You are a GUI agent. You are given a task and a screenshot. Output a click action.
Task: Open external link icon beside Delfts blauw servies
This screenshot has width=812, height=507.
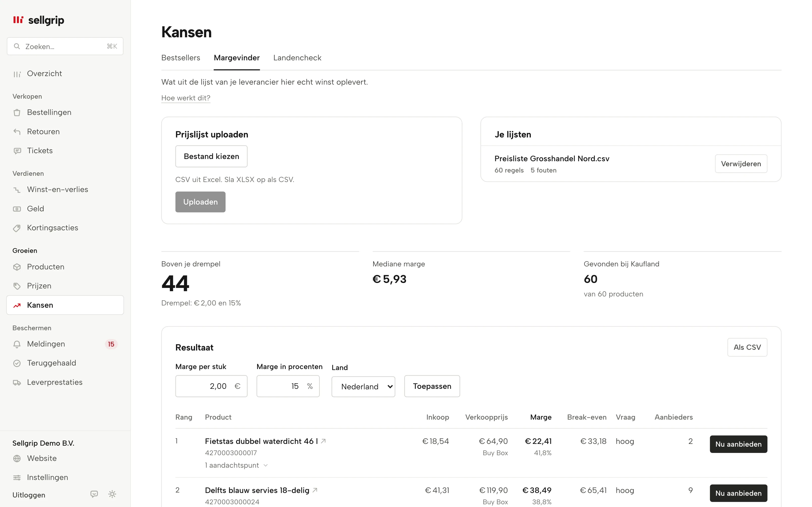pos(315,490)
